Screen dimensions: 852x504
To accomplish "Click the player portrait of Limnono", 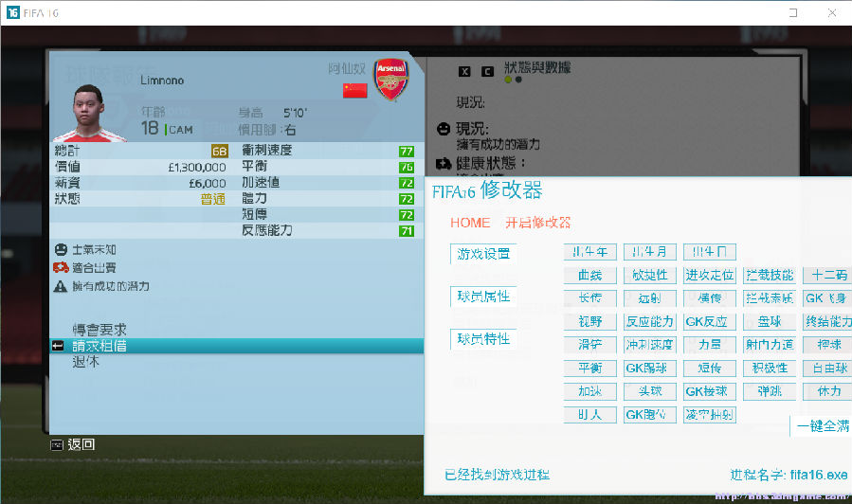I will click(x=88, y=114).
